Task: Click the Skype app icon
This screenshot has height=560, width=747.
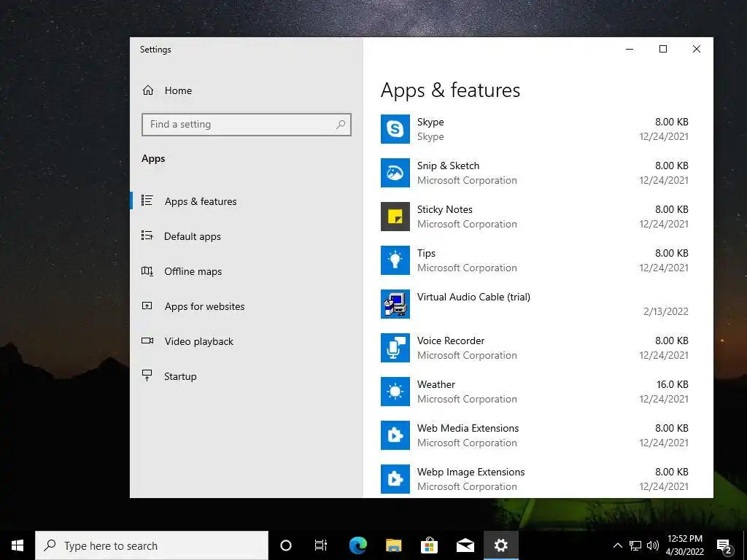Action: pos(395,129)
